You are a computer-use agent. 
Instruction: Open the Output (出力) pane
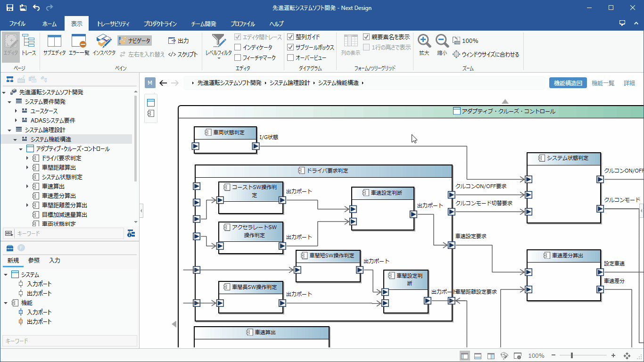(x=179, y=41)
